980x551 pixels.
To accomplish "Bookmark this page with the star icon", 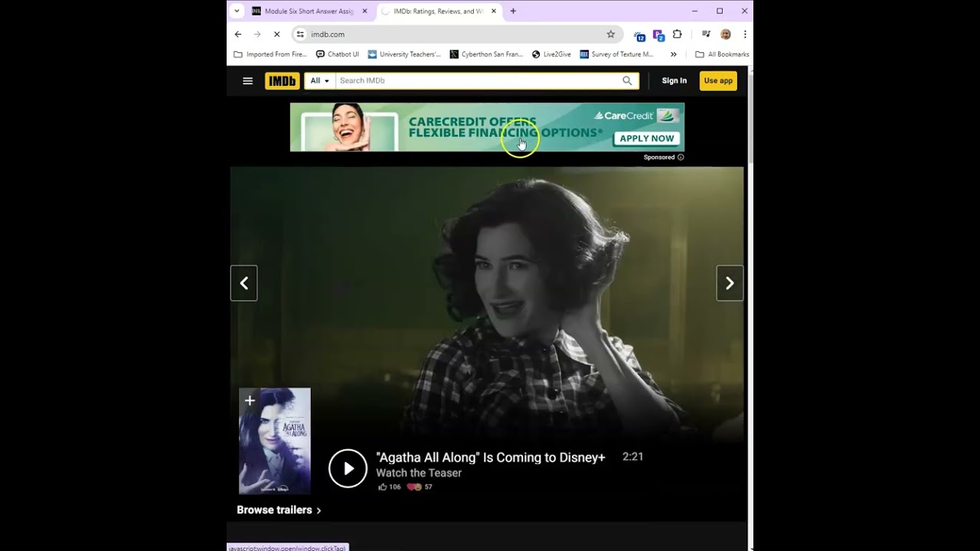I will (x=610, y=34).
